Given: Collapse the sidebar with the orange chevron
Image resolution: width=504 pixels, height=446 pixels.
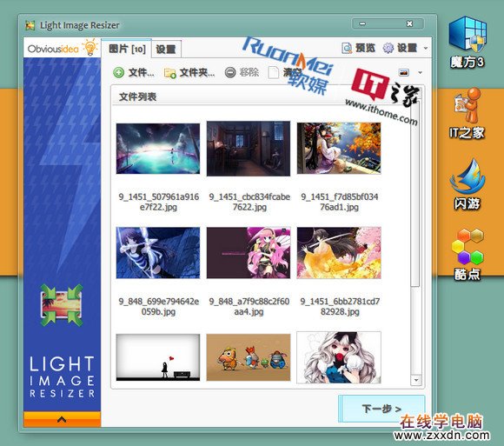Looking at the screenshot, I should 62,419.
